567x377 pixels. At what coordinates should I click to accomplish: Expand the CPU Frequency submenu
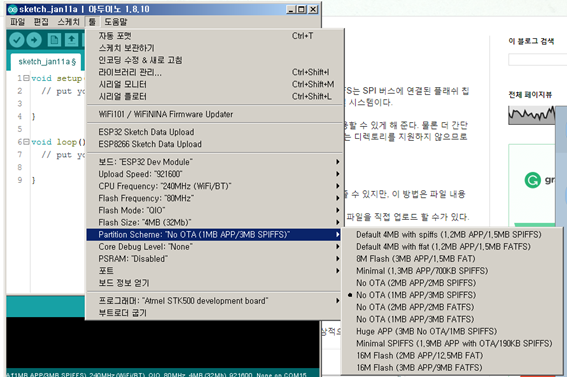pyautogui.click(x=215, y=186)
